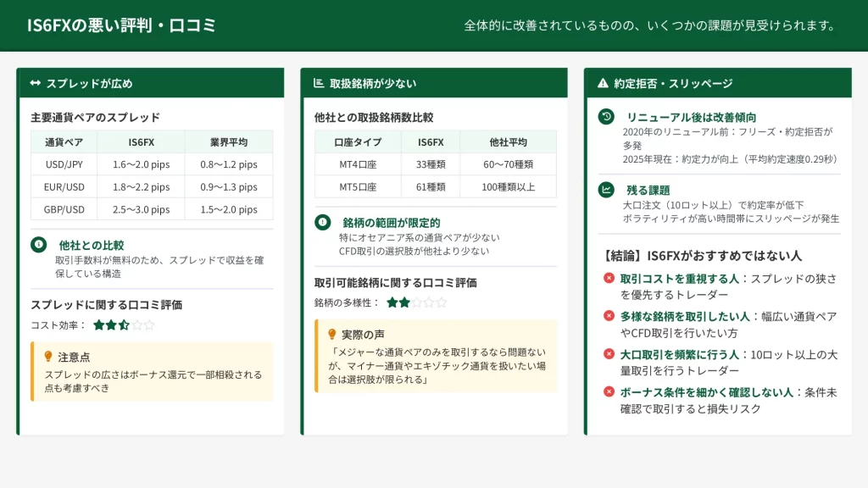Image resolution: width=868 pixels, height=488 pixels.
Task: Click the 【結論】IS6FXがおすすめではない人 heading
Action: tap(703, 255)
